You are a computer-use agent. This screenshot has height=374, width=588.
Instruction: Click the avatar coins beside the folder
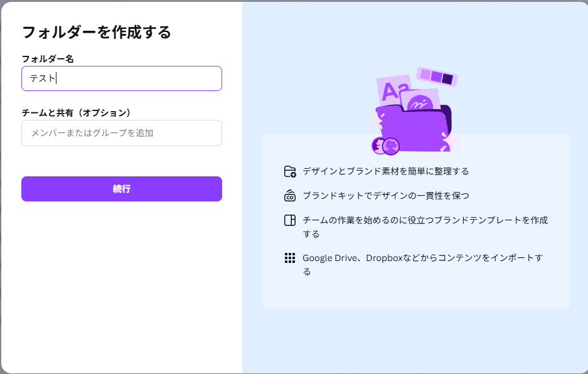click(385, 146)
